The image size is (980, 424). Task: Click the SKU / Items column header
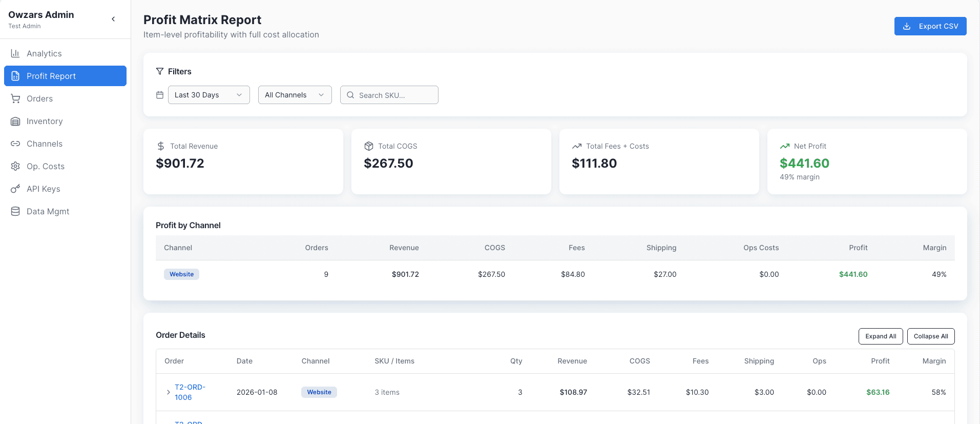[394, 361]
